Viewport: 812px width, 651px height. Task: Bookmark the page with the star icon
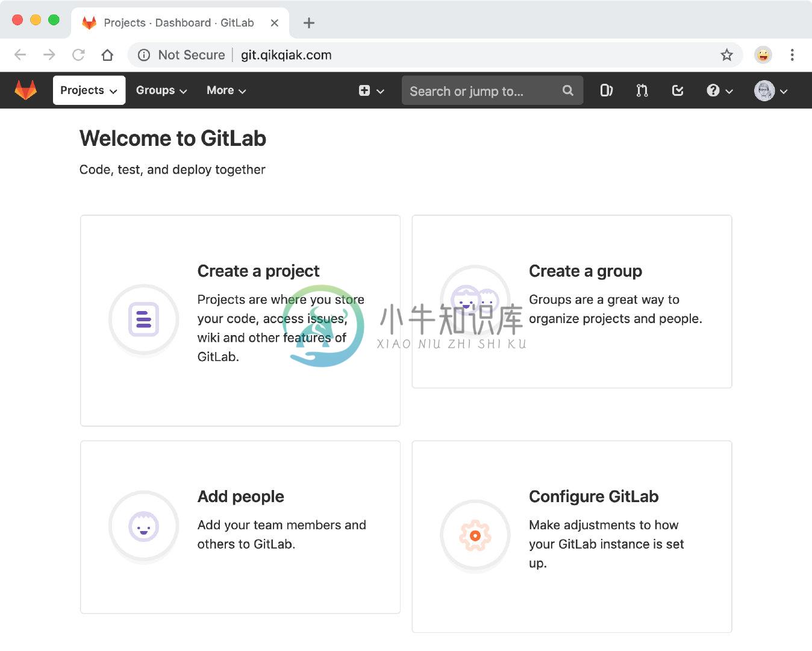pyautogui.click(x=727, y=55)
